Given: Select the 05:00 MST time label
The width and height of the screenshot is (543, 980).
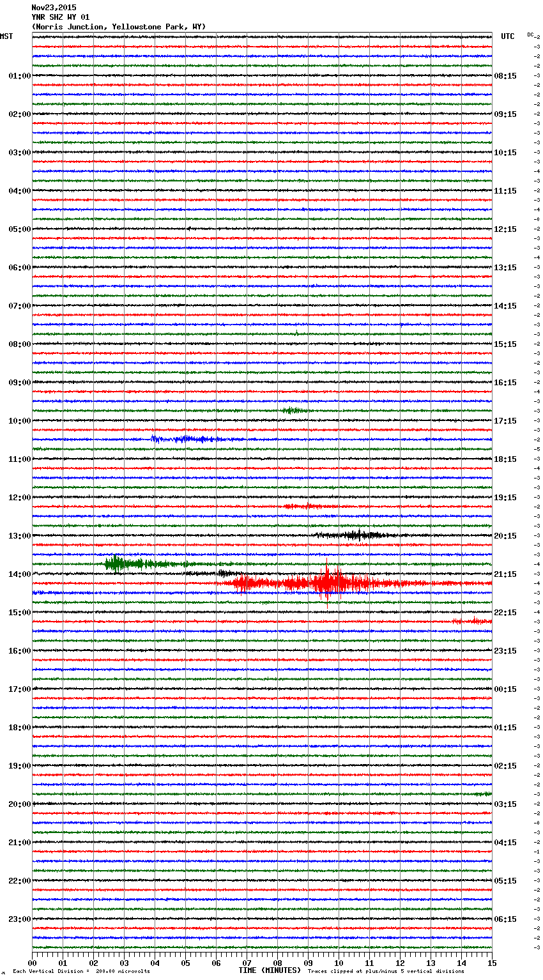Looking at the screenshot, I should point(19,229).
